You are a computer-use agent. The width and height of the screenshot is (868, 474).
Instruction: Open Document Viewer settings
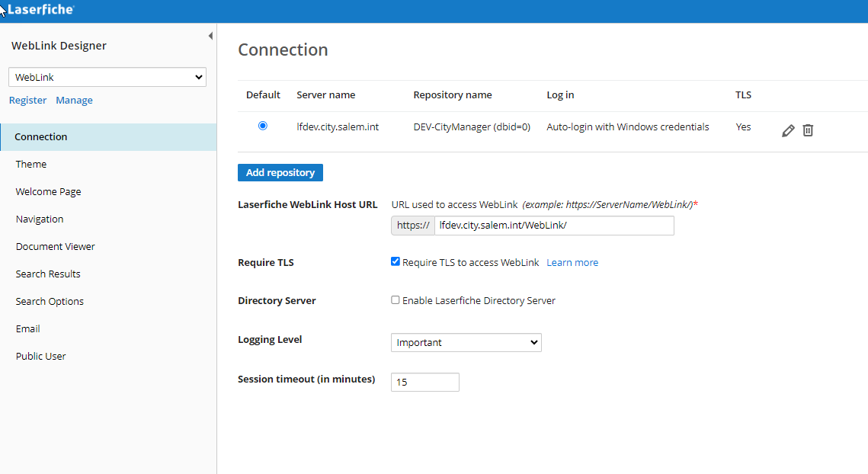coord(56,246)
